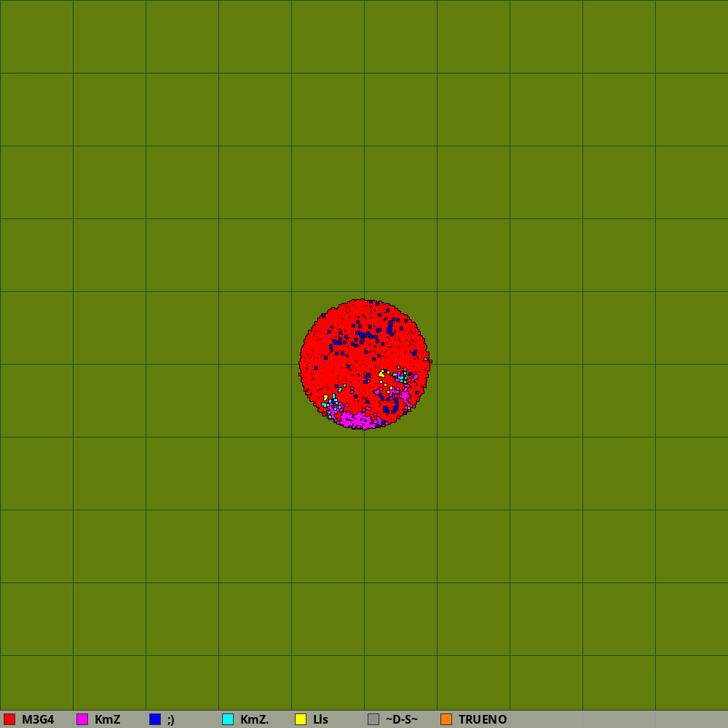Click the red M3G4 color swatch

tap(9, 719)
